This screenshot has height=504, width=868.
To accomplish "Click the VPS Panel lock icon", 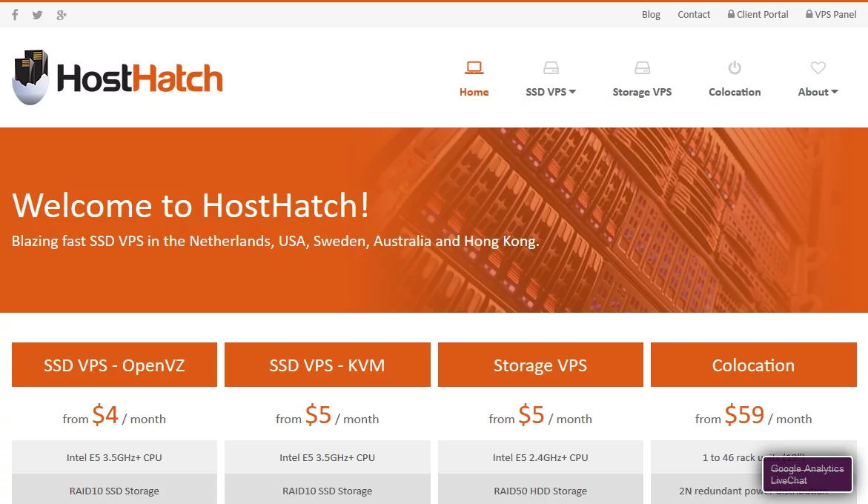I will [x=809, y=14].
